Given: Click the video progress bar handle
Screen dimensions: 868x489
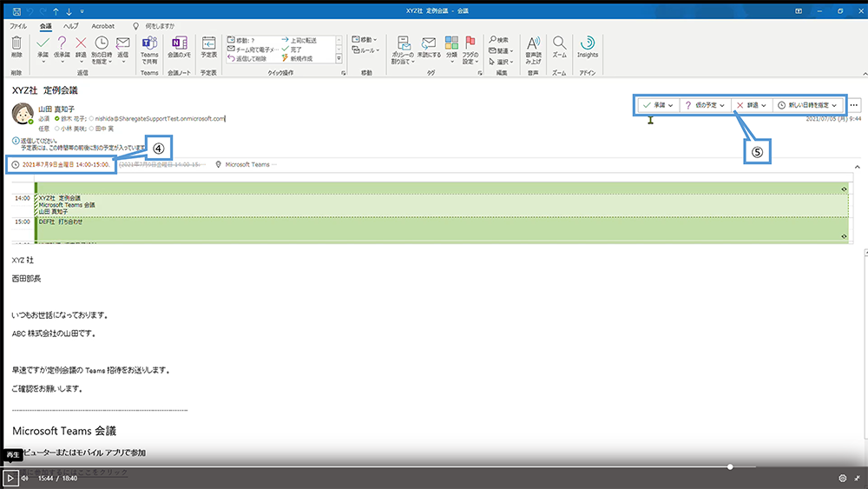Looking at the screenshot, I should 730,466.
